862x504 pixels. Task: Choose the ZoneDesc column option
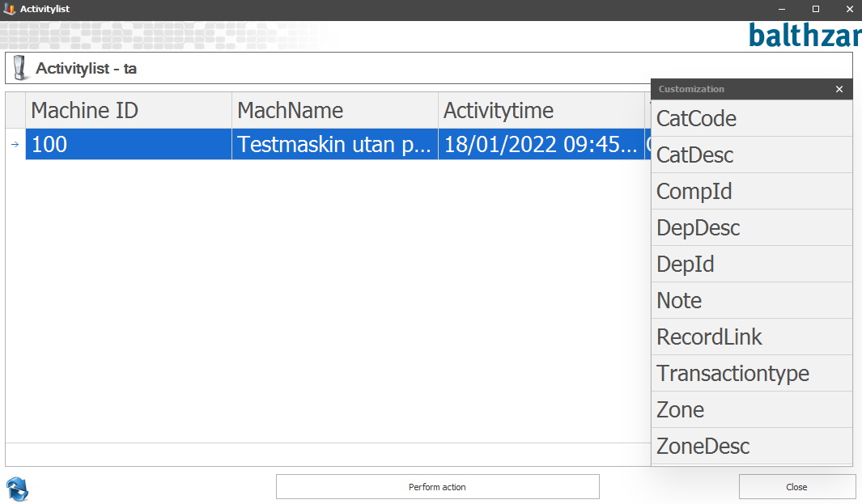click(751, 447)
